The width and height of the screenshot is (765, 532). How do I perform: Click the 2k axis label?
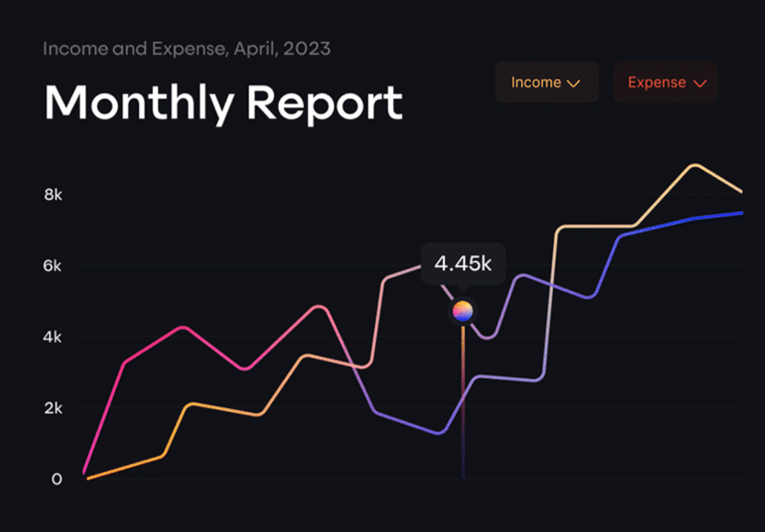tap(53, 408)
